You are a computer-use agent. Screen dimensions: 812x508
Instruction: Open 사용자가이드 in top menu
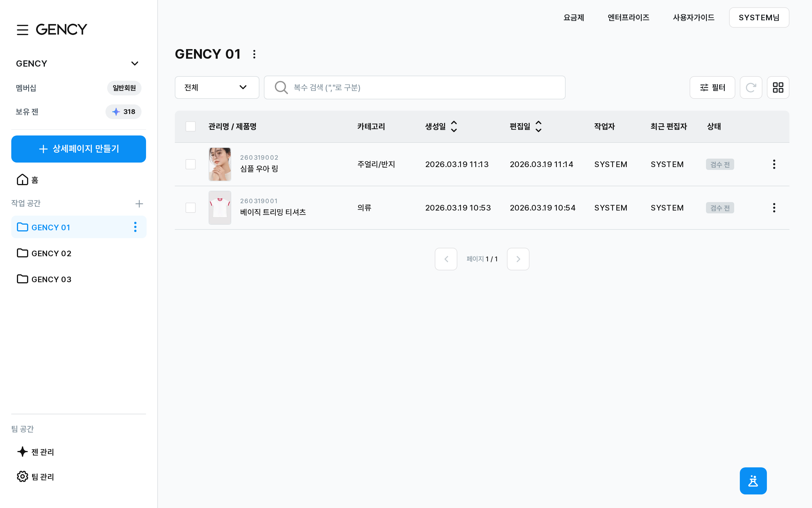[x=694, y=17]
